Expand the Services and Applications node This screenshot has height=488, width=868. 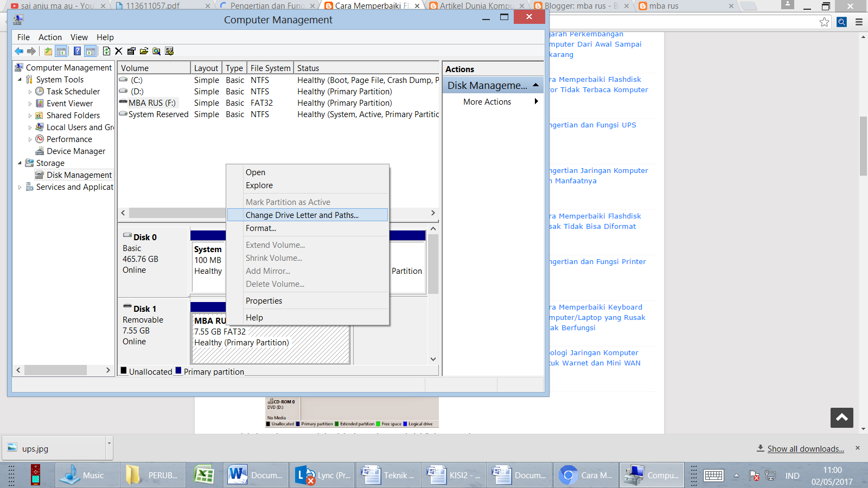20,187
